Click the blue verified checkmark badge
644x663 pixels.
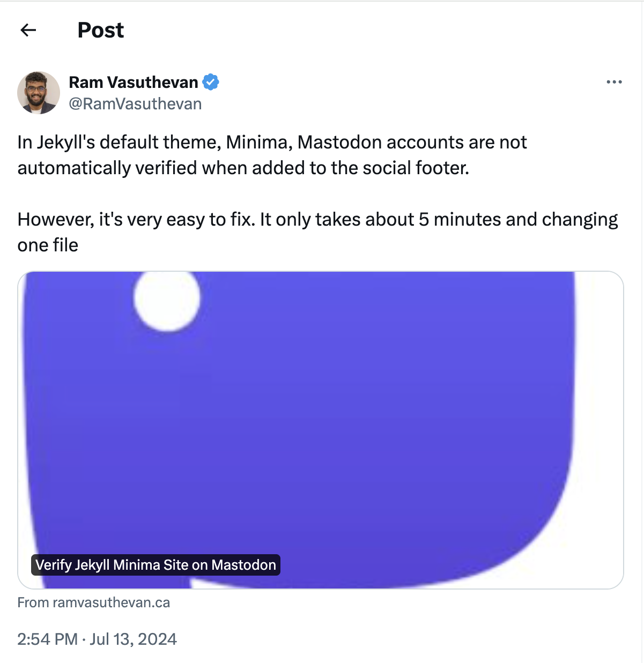211,82
